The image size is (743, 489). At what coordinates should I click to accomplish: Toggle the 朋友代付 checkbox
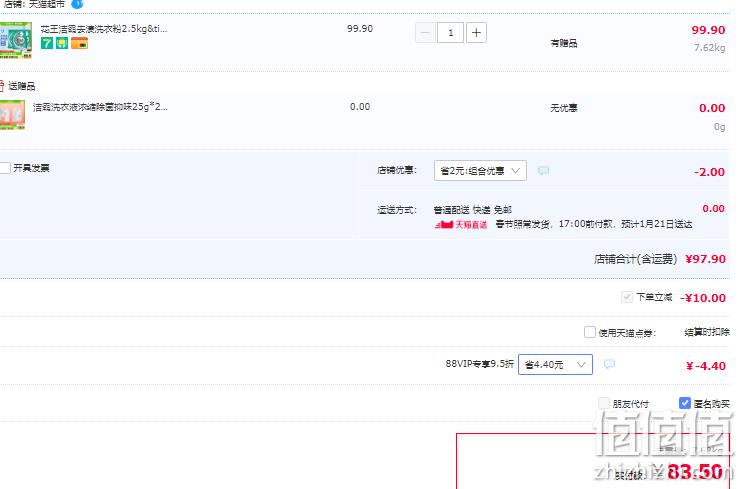point(604,403)
